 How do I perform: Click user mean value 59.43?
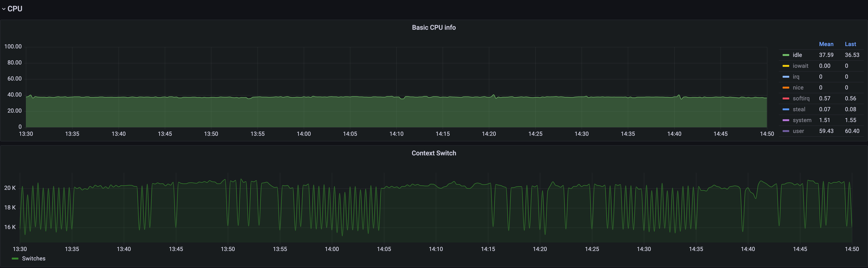[x=826, y=131]
